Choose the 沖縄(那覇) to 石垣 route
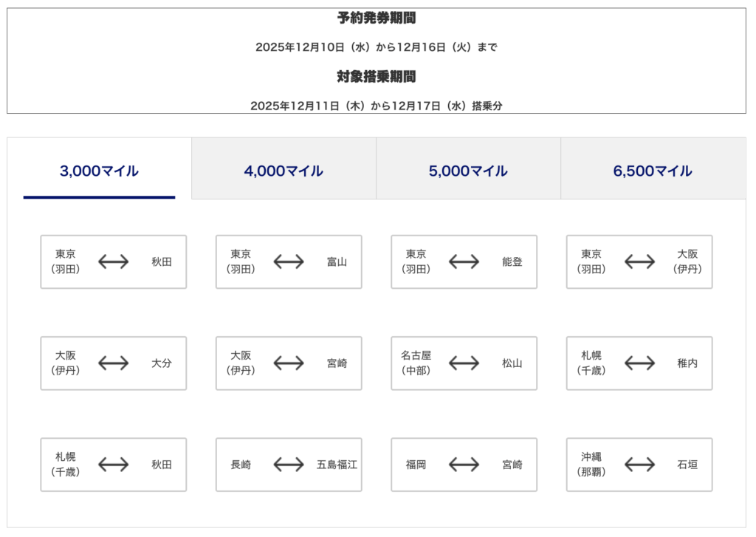 pyautogui.click(x=639, y=465)
